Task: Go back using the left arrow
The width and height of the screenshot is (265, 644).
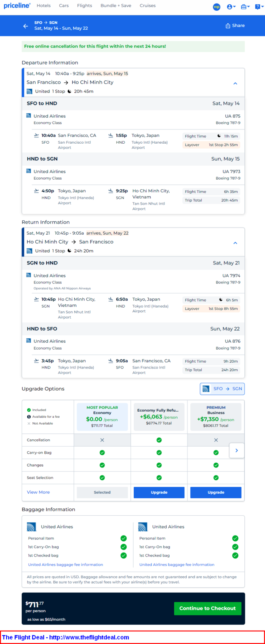Action: tap(26, 26)
